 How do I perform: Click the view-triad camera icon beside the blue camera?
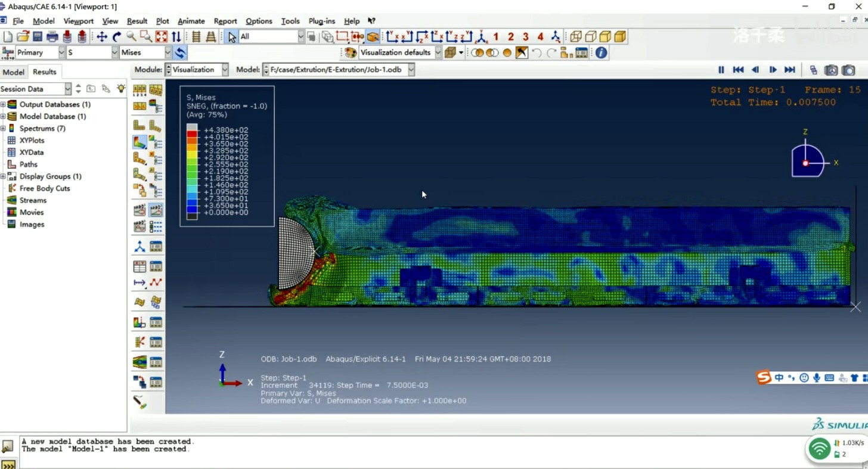tap(831, 70)
